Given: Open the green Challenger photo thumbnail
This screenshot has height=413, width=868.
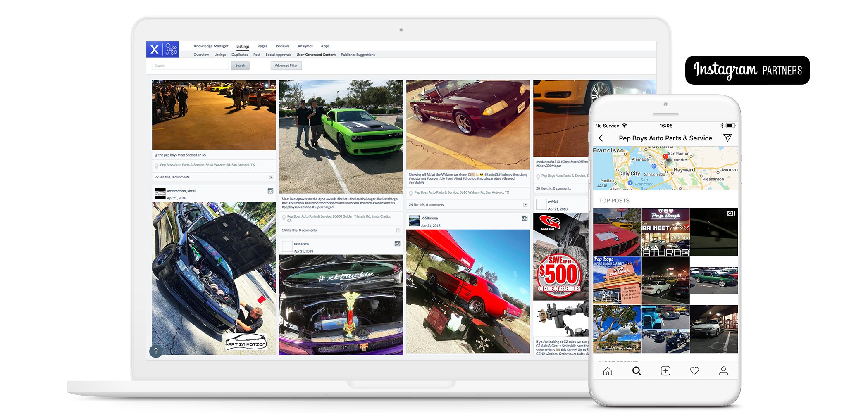Looking at the screenshot, I should click(x=341, y=136).
